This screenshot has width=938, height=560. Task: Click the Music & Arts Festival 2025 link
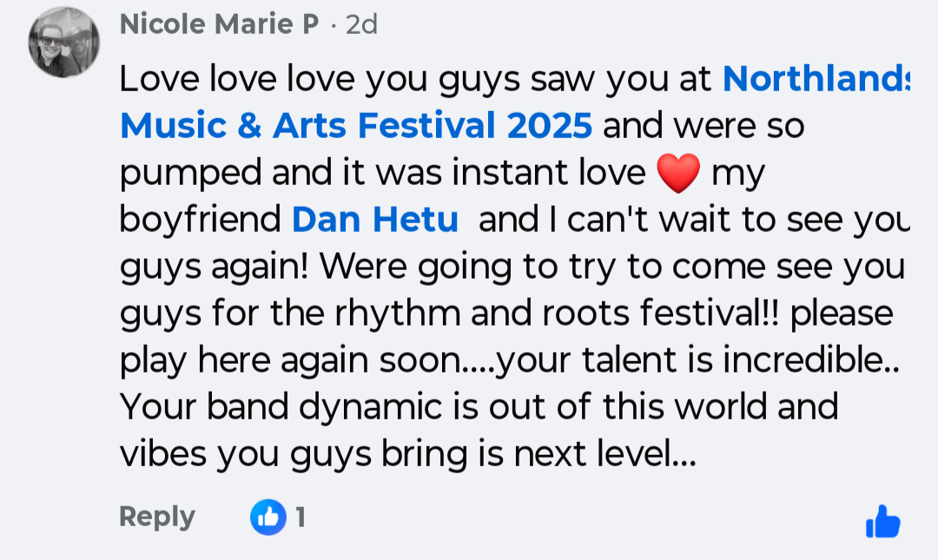pos(356,127)
